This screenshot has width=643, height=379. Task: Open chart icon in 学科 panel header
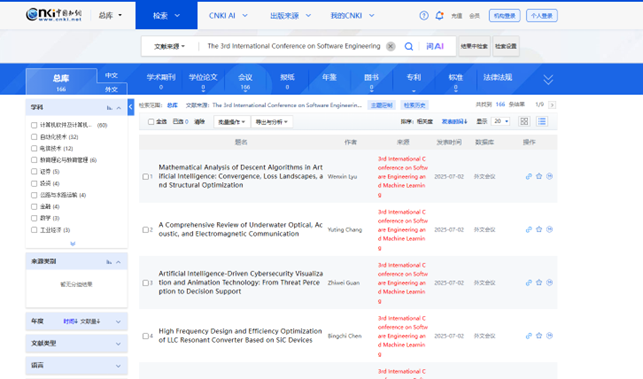pos(109,107)
